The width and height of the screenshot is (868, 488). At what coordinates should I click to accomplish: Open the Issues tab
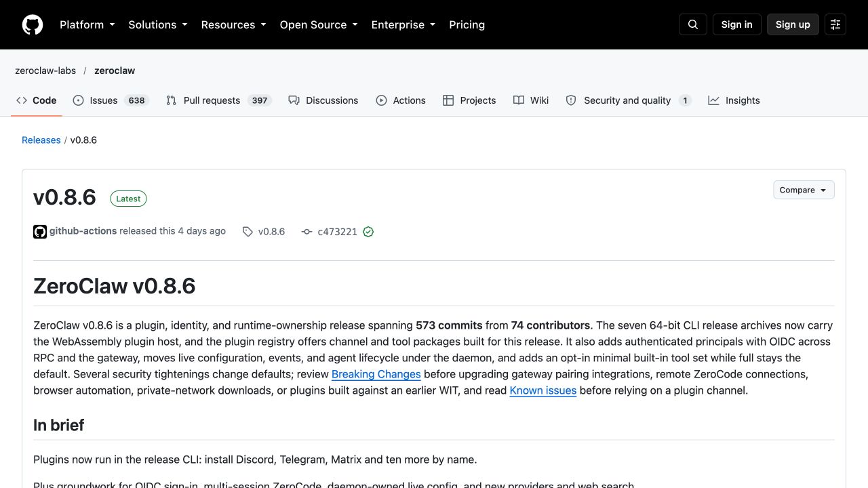click(110, 100)
